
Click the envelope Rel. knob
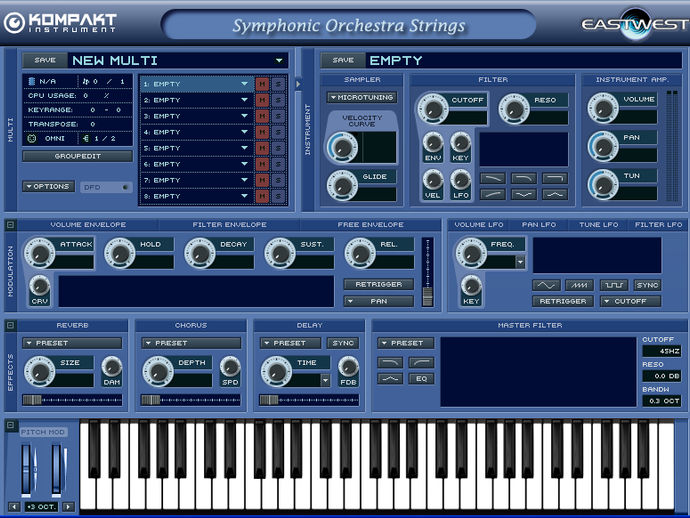click(360, 253)
